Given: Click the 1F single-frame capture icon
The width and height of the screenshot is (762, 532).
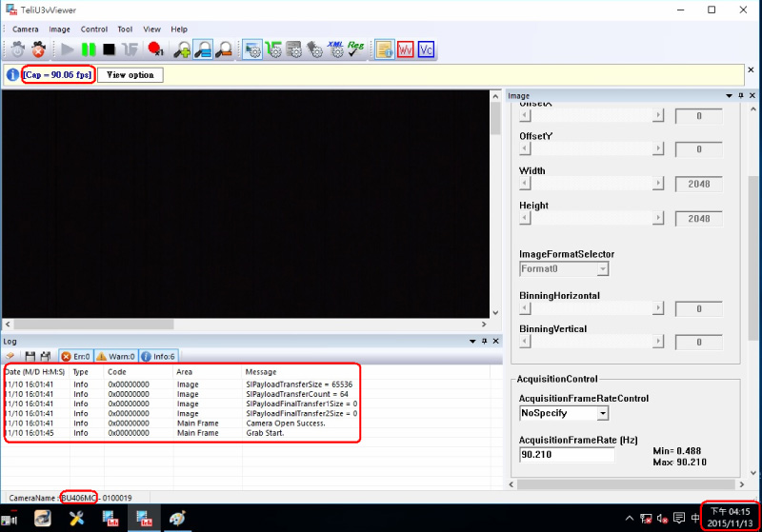Looking at the screenshot, I should (x=130, y=49).
